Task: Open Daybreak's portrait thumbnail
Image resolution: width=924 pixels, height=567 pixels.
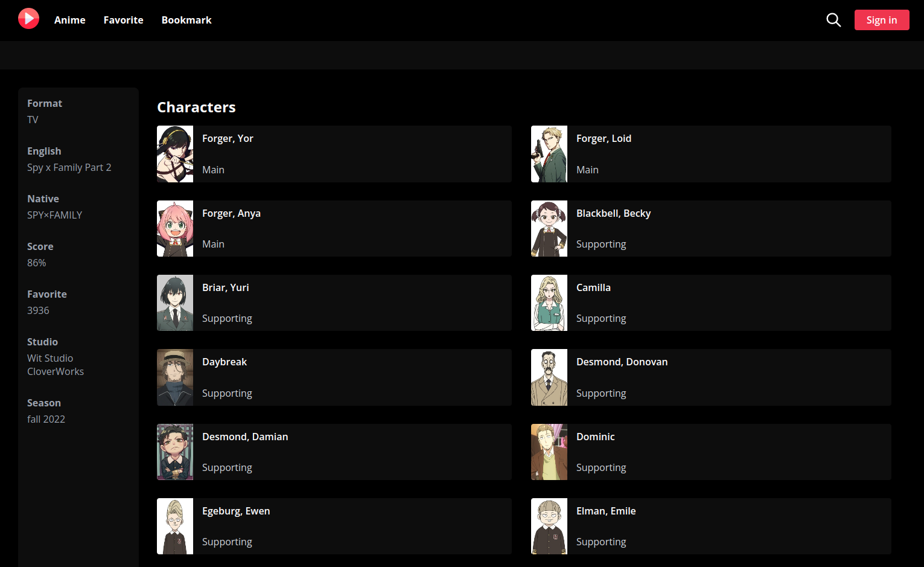Action: (175, 377)
